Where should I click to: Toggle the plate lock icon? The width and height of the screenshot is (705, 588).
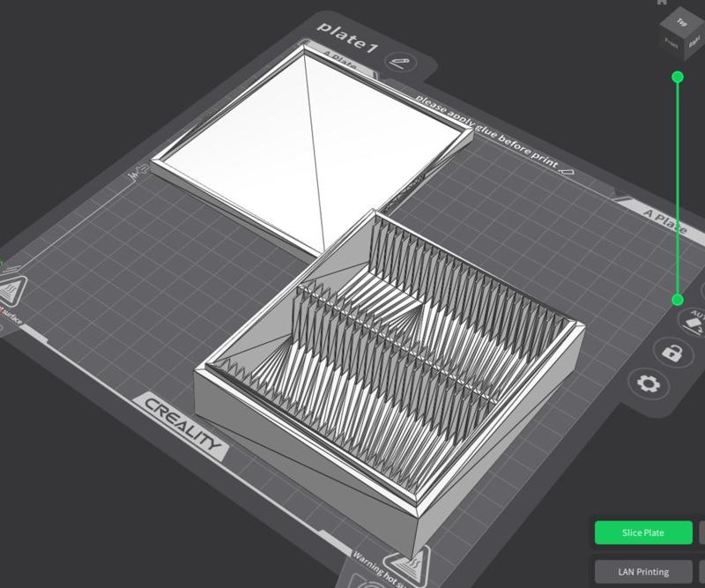tap(672, 353)
